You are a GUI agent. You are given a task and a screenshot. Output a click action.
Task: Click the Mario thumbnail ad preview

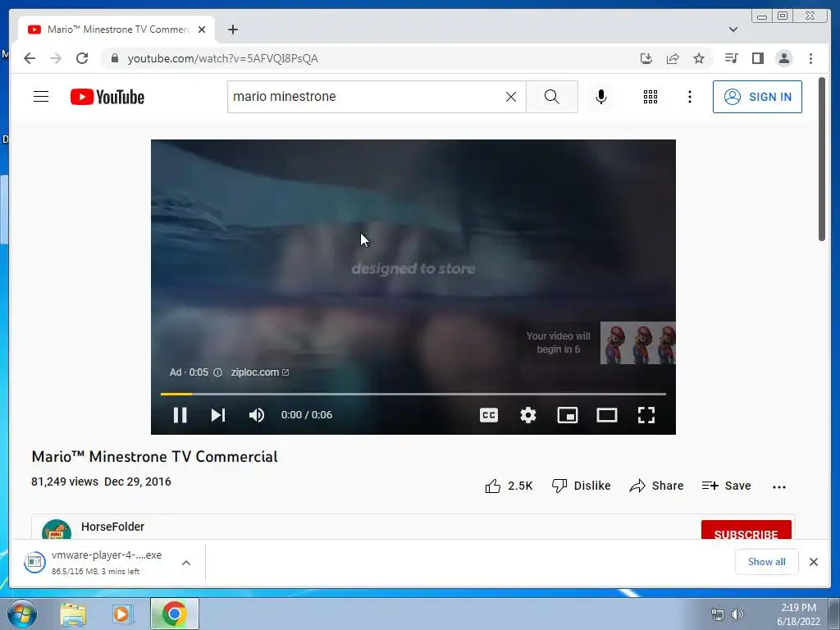pos(637,343)
